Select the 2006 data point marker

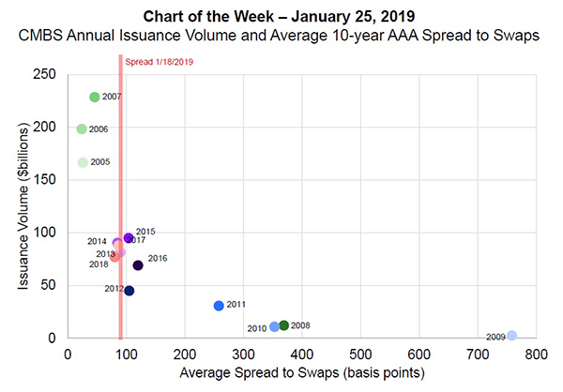point(82,129)
